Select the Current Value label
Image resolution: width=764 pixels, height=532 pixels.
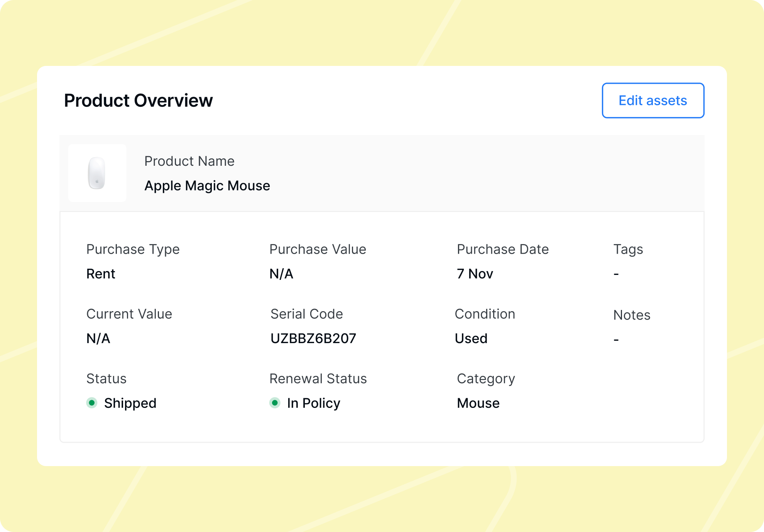tap(129, 314)
